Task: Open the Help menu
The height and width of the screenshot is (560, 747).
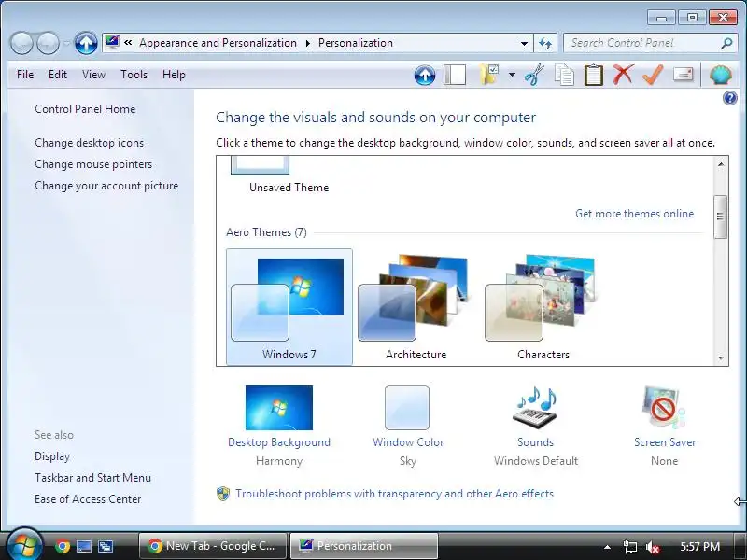Action: [x=174, y=75]
